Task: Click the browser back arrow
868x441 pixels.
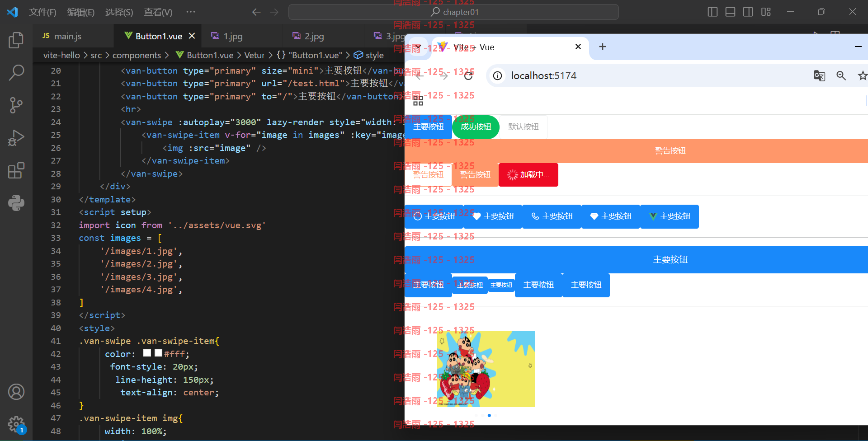Action: 419,76
